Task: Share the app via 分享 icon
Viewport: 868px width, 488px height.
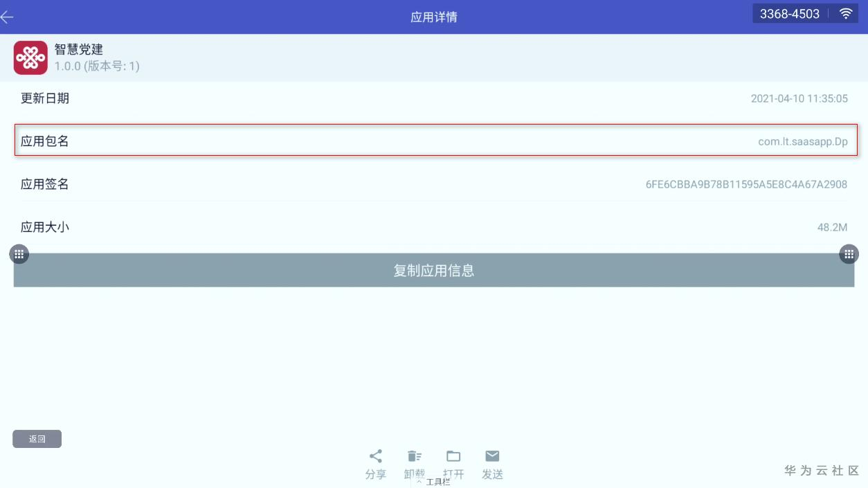Action: 376,464
